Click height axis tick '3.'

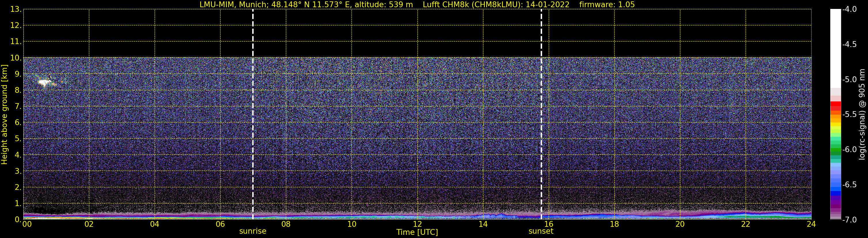tap(18, 171)
